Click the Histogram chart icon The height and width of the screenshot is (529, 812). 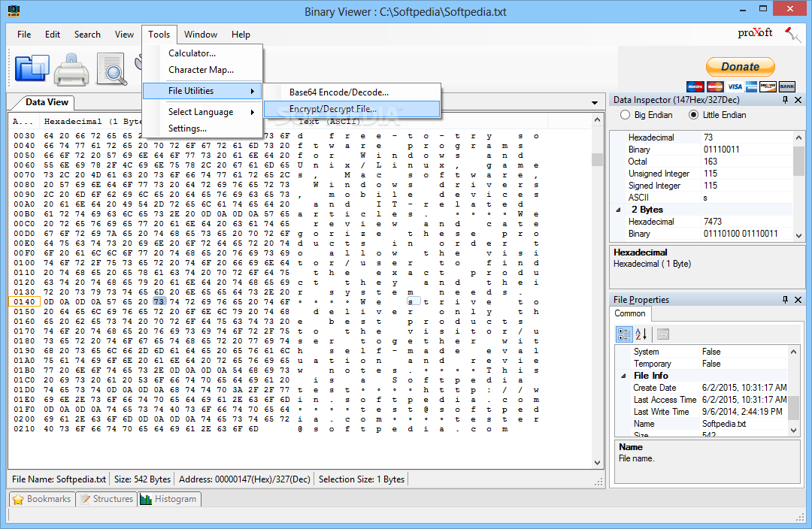[x=146, y=499]
